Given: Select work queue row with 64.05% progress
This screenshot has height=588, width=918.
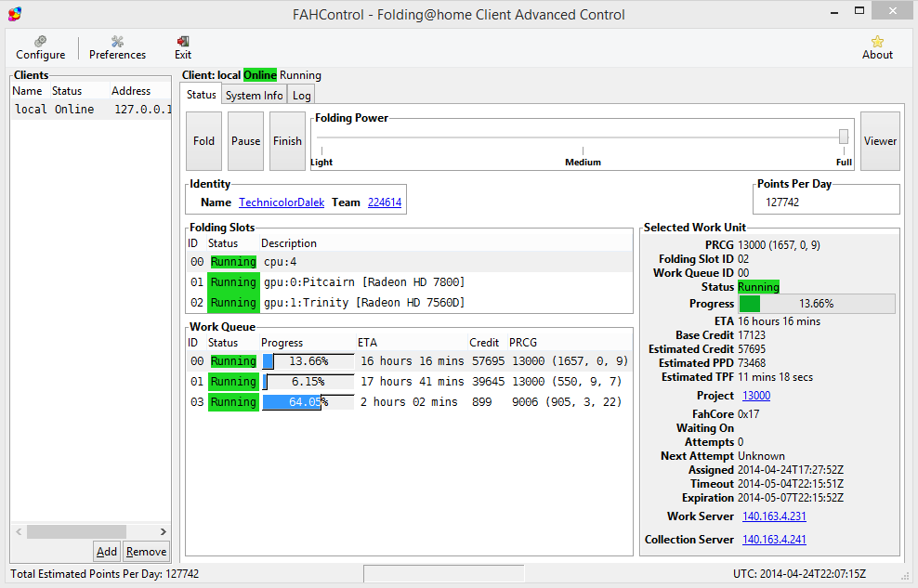Looking at the screenshot, I should point(409,402).
